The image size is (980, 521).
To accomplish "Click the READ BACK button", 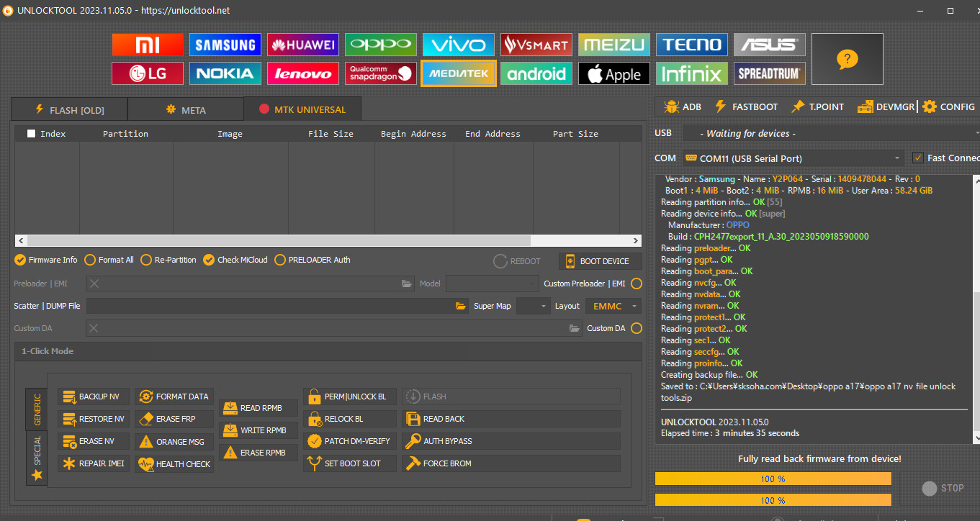I will click(x=511, y=419).
